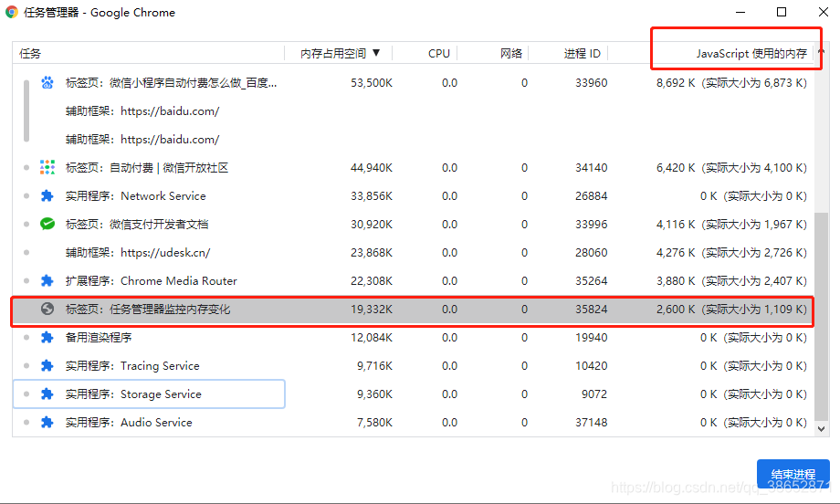Click the colorful dots icon of 微信开放社区 row

(47, 167)
